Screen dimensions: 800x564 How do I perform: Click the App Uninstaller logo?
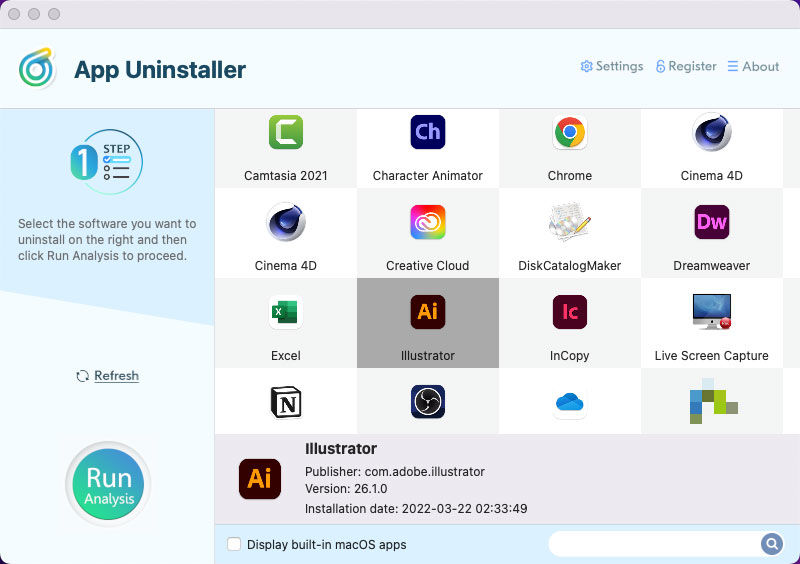coord(37,68)
